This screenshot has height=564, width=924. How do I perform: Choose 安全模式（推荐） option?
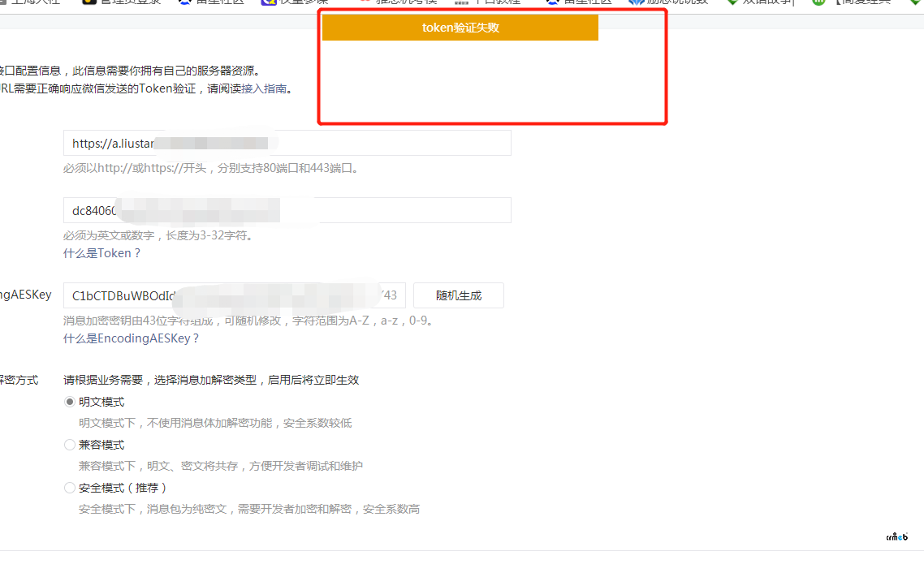coord(70,487)
